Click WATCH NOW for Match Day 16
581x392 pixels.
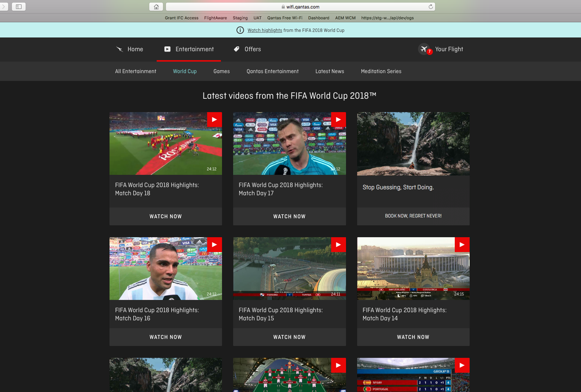166,337
